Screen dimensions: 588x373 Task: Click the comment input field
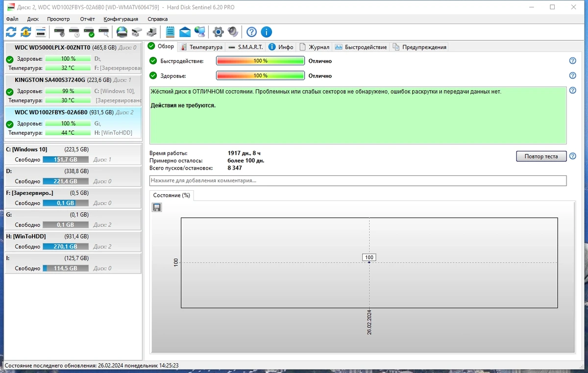(358, 180)
